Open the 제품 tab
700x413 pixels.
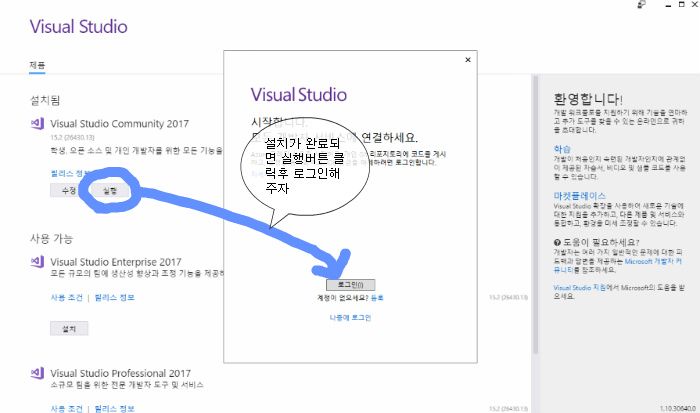click(37, 65)
